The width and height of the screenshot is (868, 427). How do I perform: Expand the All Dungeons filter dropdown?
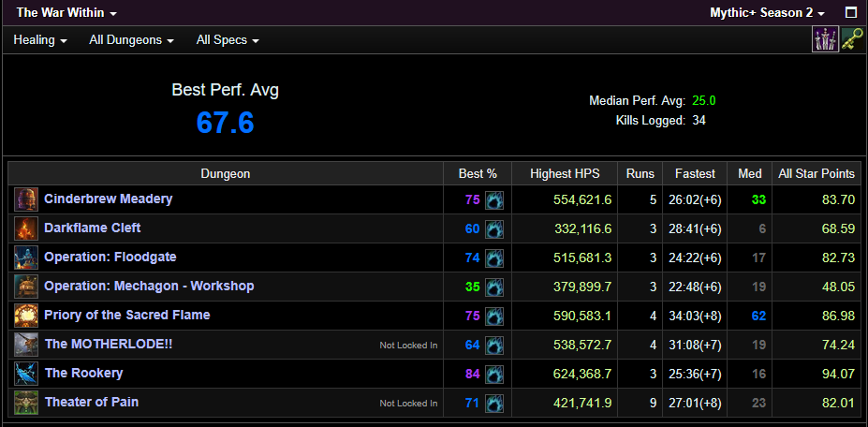pos(131,40)
